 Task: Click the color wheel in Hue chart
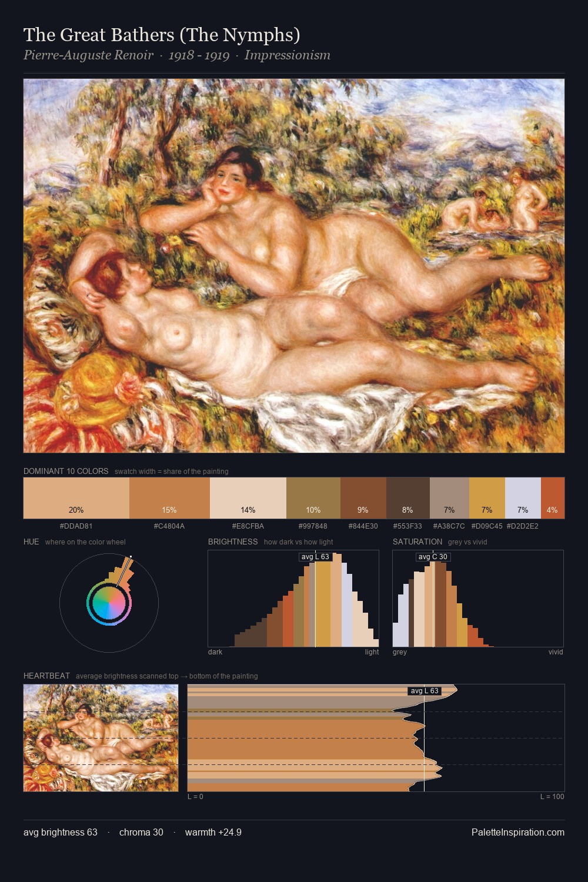tap(109, 603)
